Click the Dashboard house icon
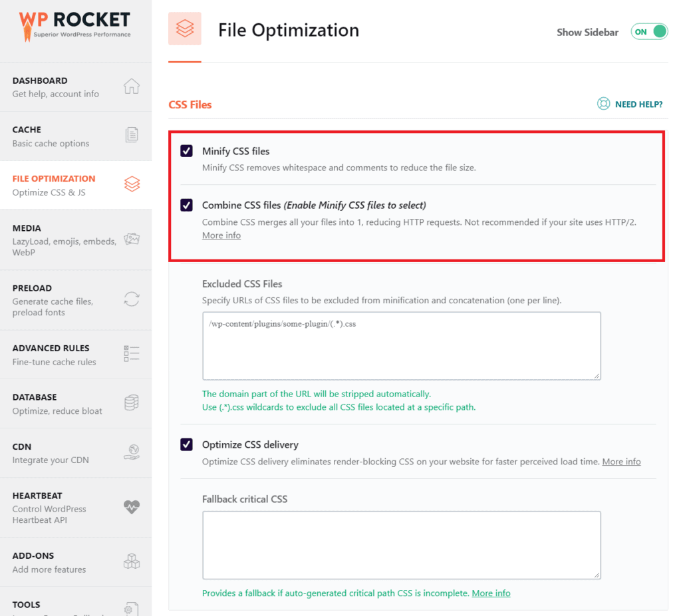 (132, 86)
